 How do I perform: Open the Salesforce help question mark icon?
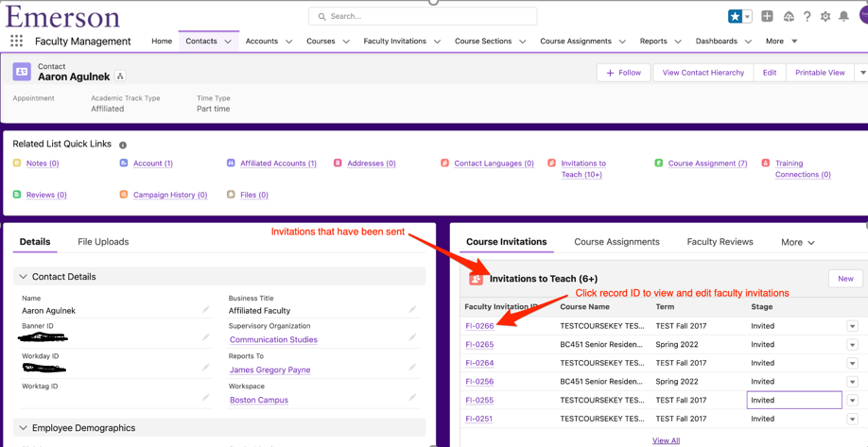coord(807,17)
